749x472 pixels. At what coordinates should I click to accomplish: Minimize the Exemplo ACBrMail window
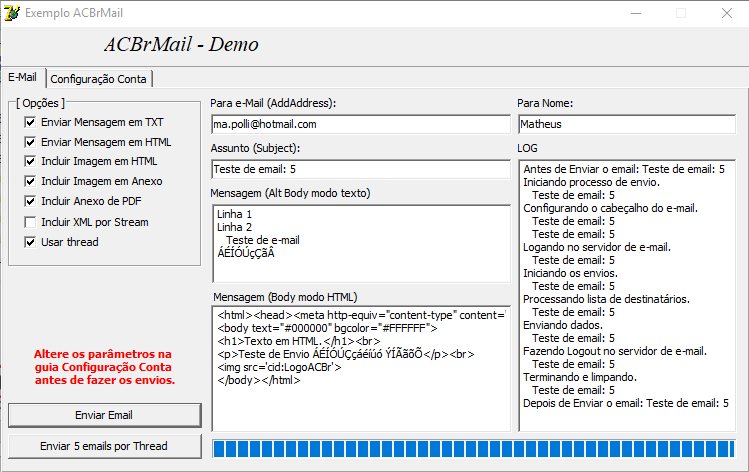click(x=636, y=13)
